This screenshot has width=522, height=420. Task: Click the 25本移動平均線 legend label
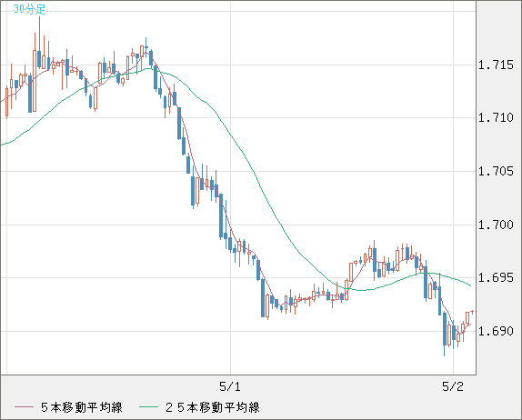click(x=213, y=407)
